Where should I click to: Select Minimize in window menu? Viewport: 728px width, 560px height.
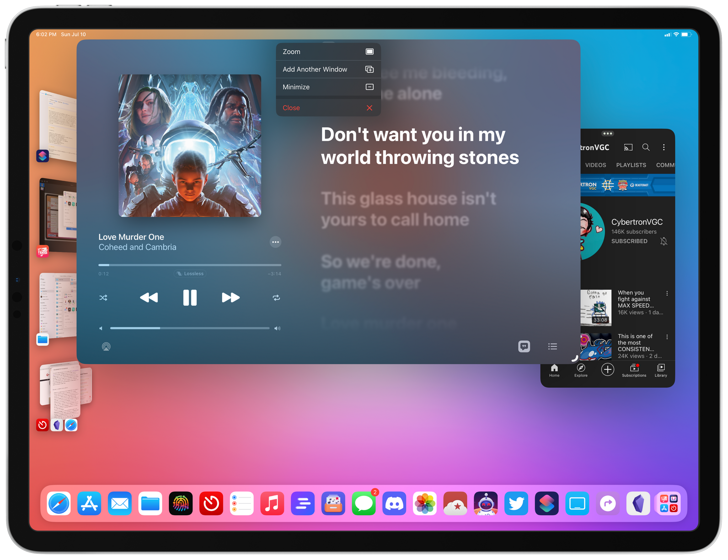tap(328, 87)
